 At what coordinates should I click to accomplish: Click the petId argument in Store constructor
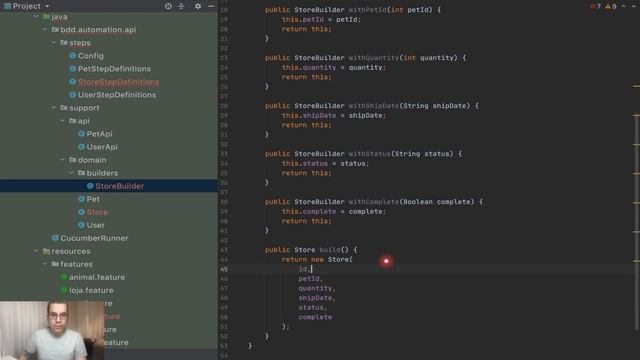[309, 279]
